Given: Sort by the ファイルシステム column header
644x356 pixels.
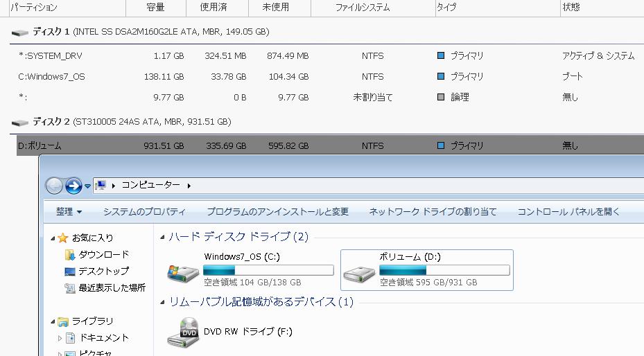Looking at the screenshot, I should 373,8.
